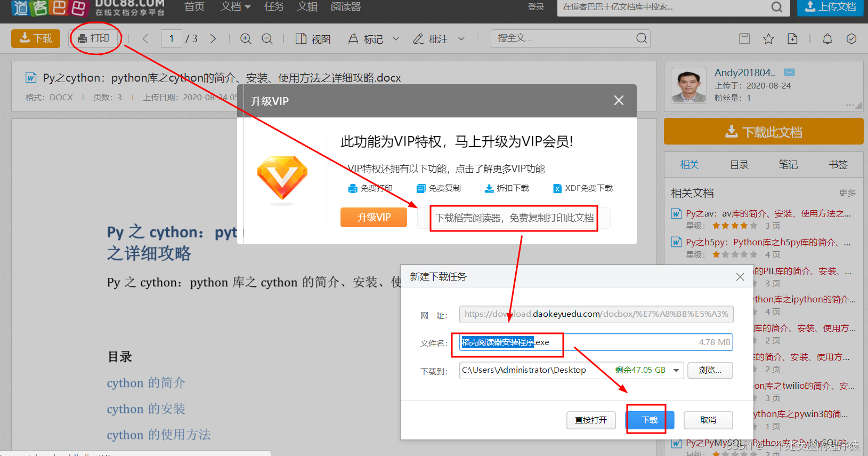Click the large 下载此文档 button
This screenshot has height=456, width=868.
pyautogui.click(x=764, y=132)
